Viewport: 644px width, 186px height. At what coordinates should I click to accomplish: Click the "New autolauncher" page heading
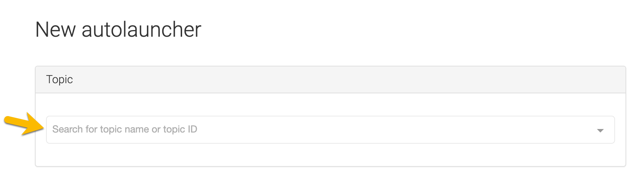[118, 29]
